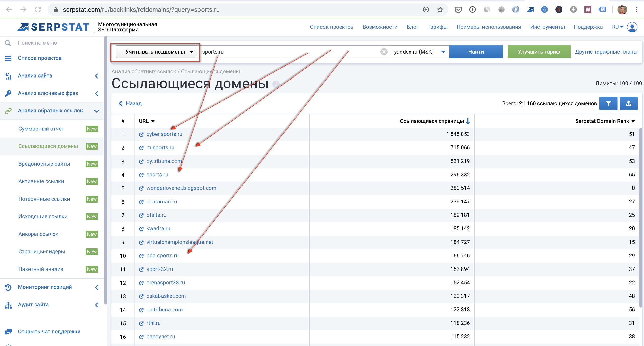Open Тарифы in the top navigation
The height and width of the screenshot is (346, 644).
tap(437, 27)
